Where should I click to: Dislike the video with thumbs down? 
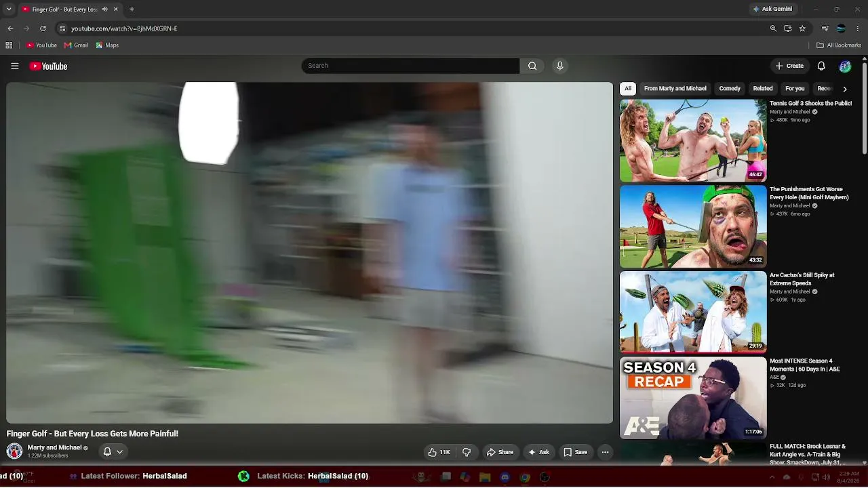pos(467,452)
